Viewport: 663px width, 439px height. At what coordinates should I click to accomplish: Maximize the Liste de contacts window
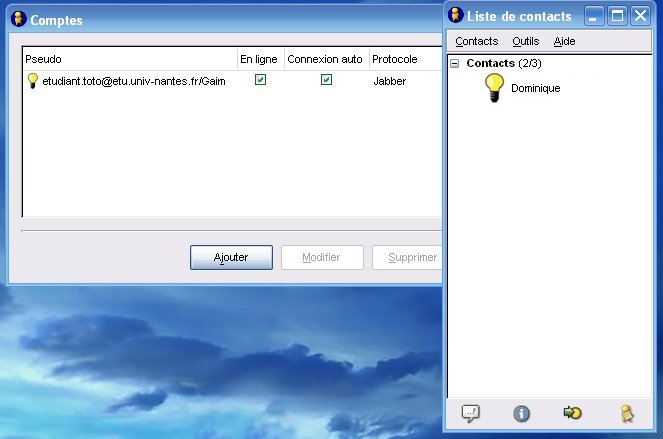click(618, 16)
